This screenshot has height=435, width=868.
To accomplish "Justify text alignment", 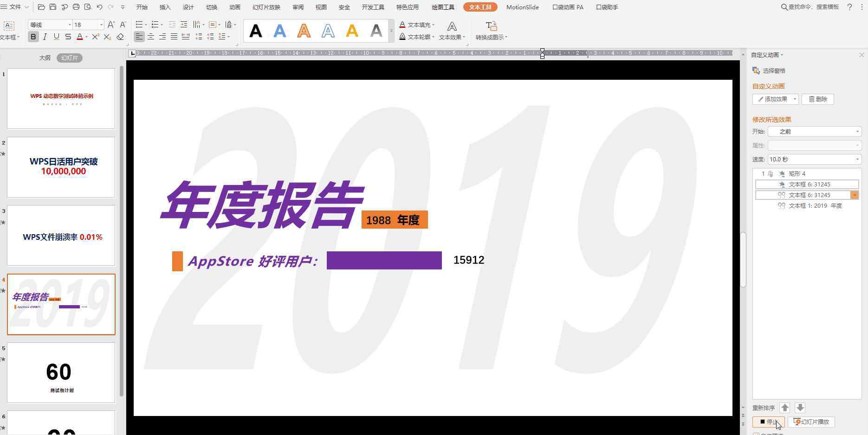I will point(174,37).
